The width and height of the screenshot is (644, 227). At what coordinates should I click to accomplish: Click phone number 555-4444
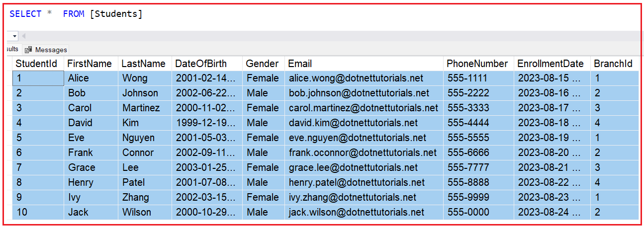click(478, 123)
